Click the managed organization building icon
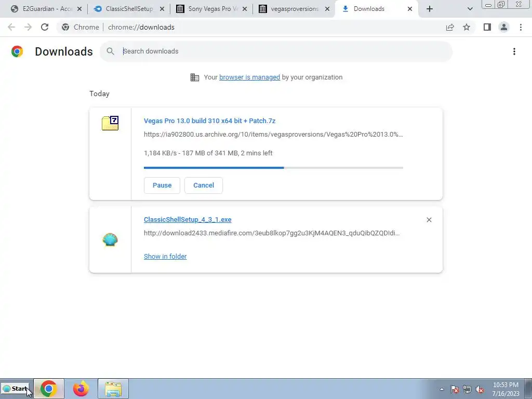This screenshot has width=532, height=399. tap(195, 77)
